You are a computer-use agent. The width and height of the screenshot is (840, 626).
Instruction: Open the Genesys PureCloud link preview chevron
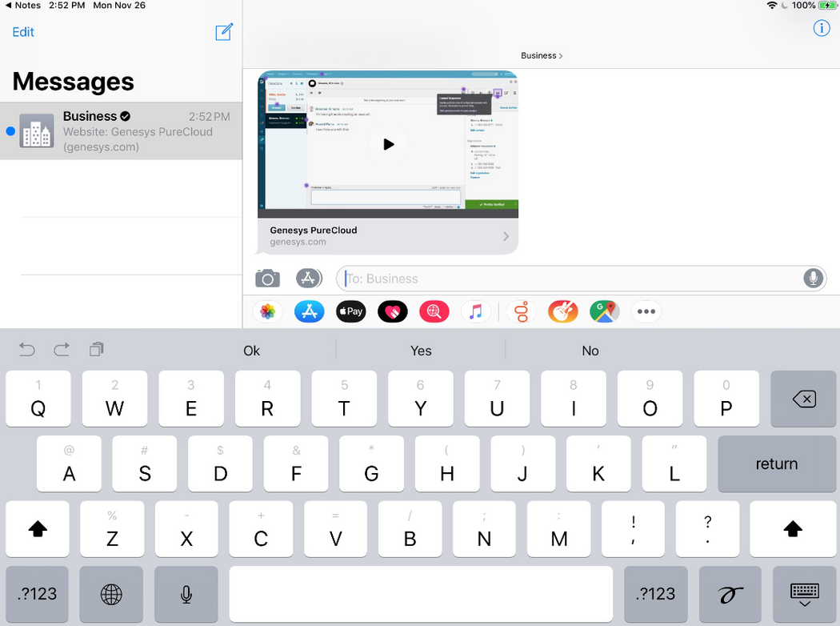coord(506,236)
